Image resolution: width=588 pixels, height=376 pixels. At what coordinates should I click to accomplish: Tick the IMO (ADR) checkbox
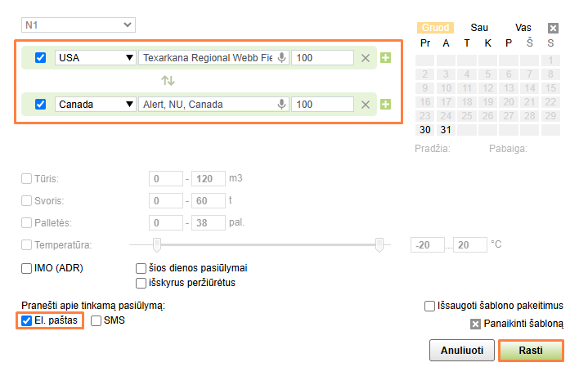[27, 268]
